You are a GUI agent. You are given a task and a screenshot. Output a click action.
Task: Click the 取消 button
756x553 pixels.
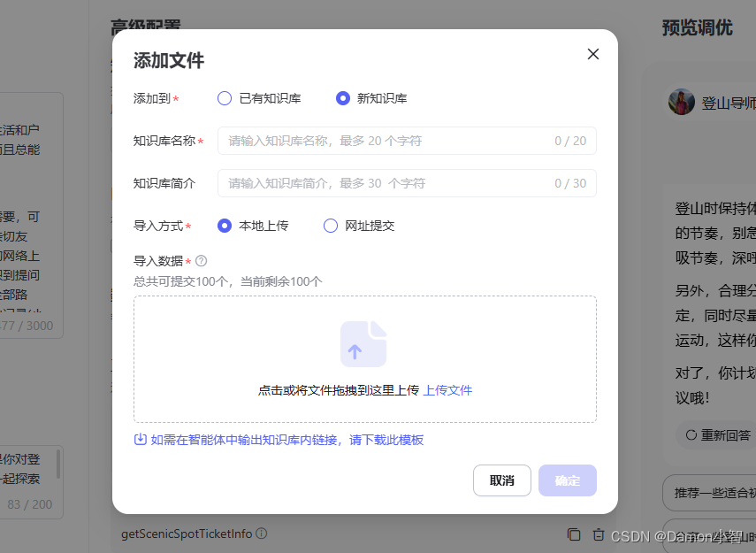[502, 480]
